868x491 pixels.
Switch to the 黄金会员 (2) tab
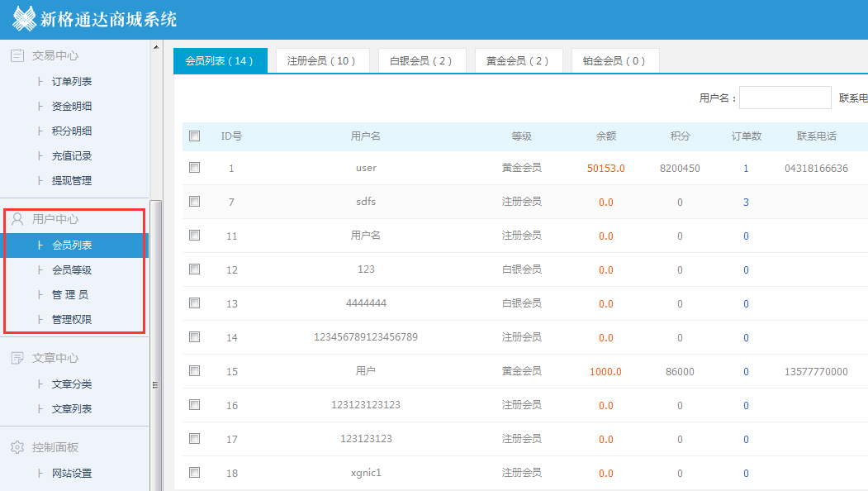517,61
